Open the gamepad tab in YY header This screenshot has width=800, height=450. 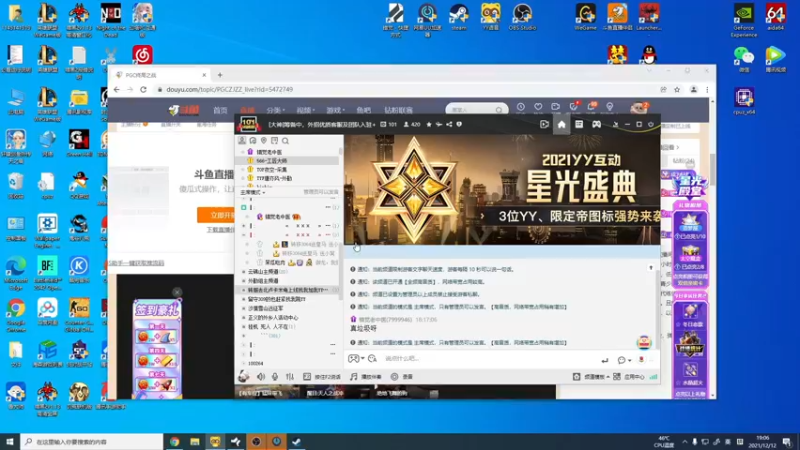point(596,124)
